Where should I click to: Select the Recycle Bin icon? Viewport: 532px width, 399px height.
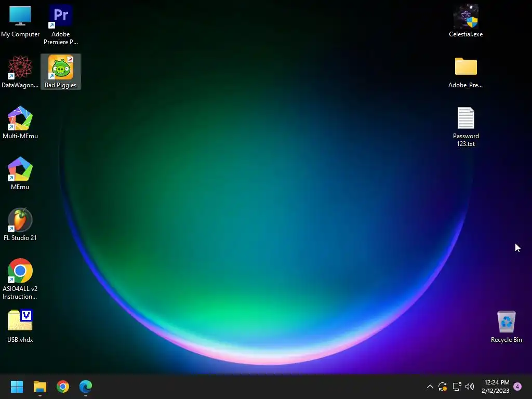click(x=506, y=326)
